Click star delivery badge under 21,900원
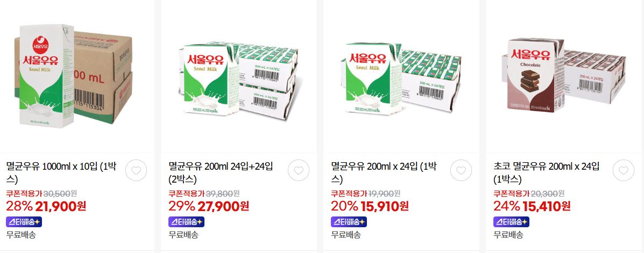644x253 pixels. point(24,222)
